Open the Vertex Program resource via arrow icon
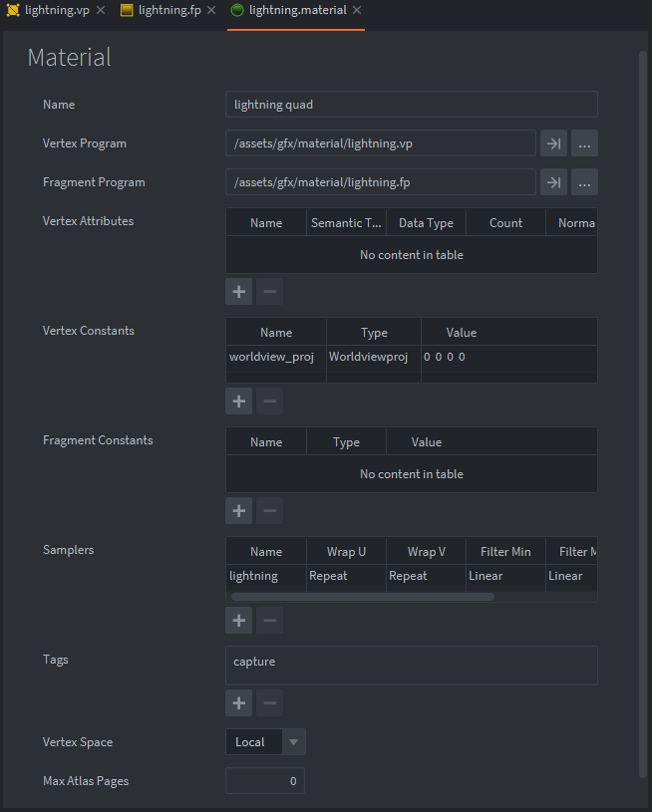This screenshot has height=812, width=652. pyautogui.click(x=553, y=142)
